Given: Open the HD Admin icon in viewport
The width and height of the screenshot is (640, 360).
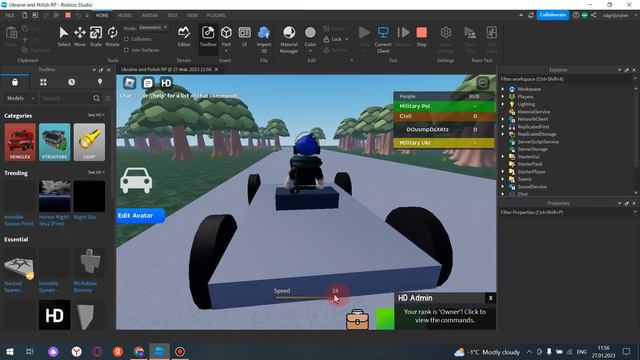Looking at the screenshot, I should [166, 83].
